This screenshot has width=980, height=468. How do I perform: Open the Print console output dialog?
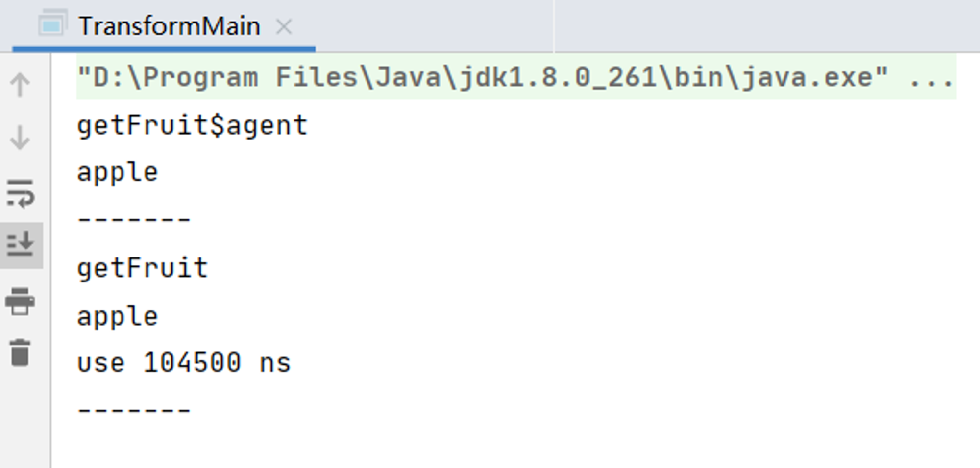click(x=20, y=301)
